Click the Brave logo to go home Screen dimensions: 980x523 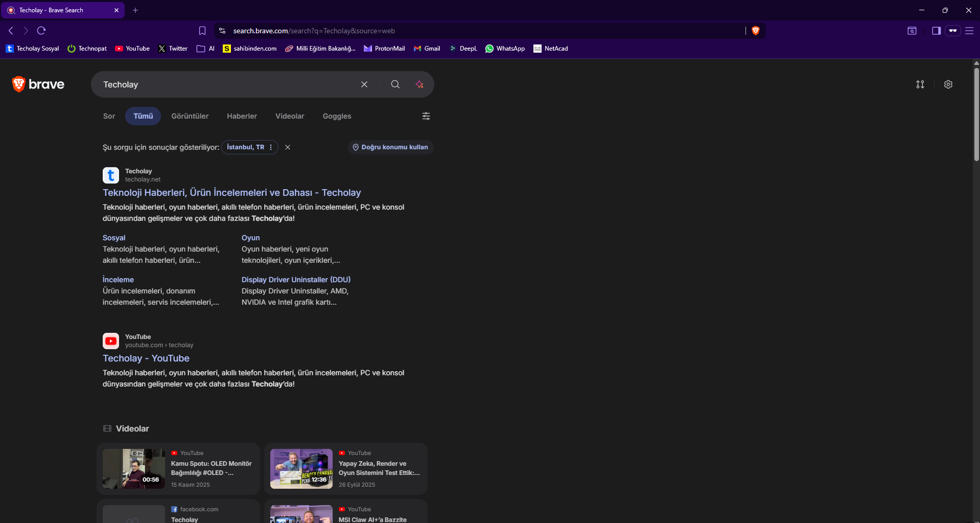point(38,84)
